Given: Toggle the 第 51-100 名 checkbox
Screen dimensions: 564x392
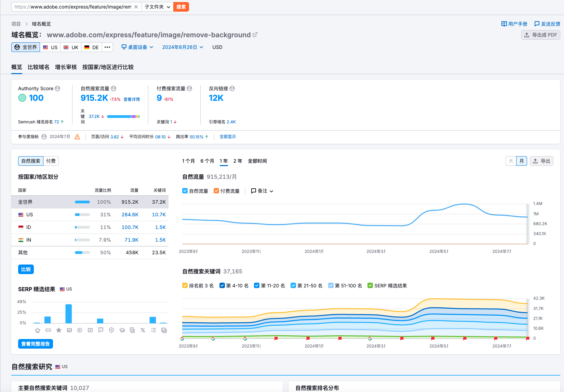Looking at the screenshot, I should point(331,285).
